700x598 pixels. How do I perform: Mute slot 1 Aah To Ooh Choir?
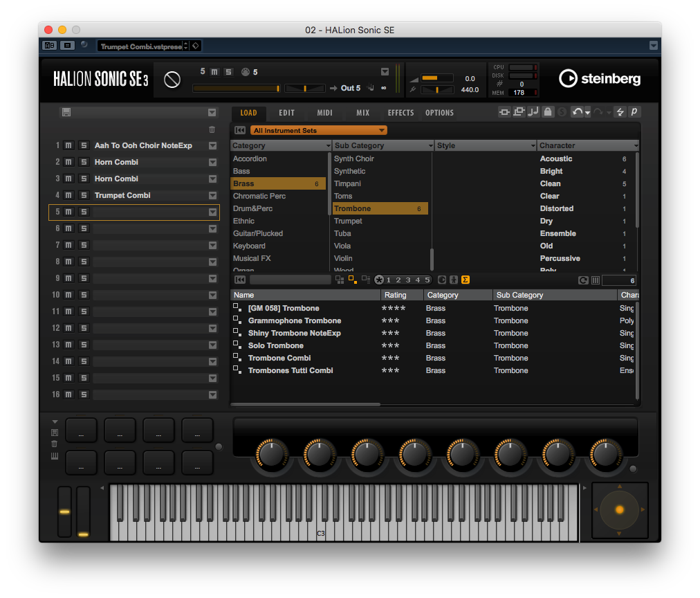(68, 145)
